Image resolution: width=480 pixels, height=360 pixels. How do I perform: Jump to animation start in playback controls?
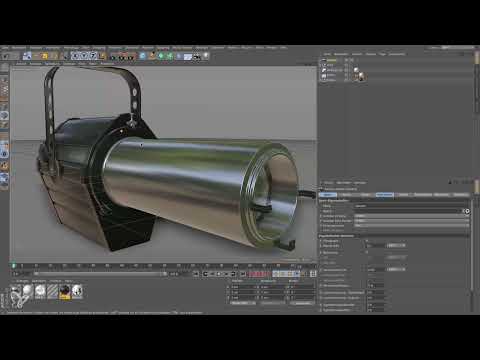(196, 274)
